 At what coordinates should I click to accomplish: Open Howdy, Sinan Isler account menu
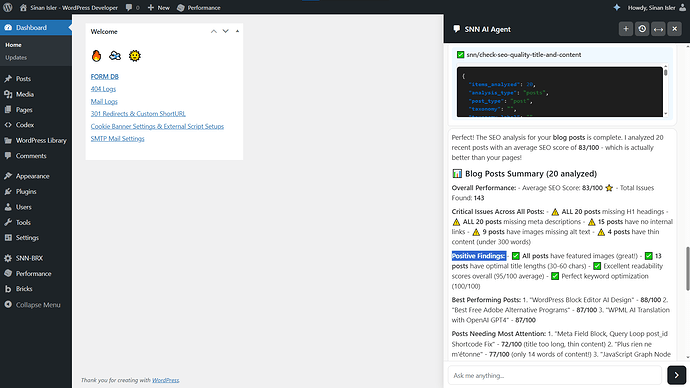pyautogui.click(x=657, y=7)
